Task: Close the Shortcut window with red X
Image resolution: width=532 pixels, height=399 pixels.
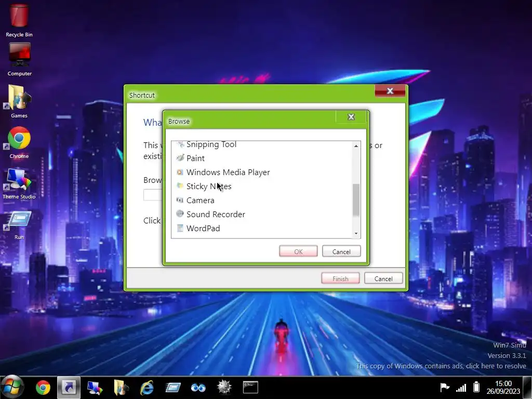Action: point(390,91)
